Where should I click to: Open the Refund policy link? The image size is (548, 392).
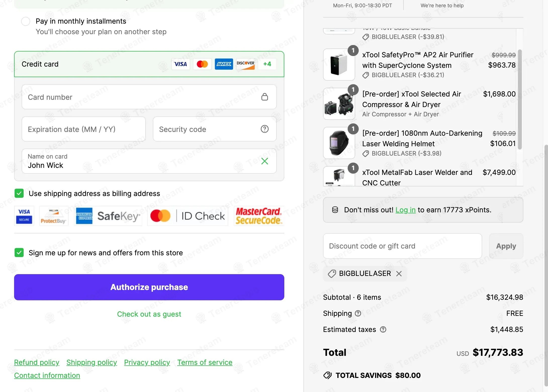37,362
